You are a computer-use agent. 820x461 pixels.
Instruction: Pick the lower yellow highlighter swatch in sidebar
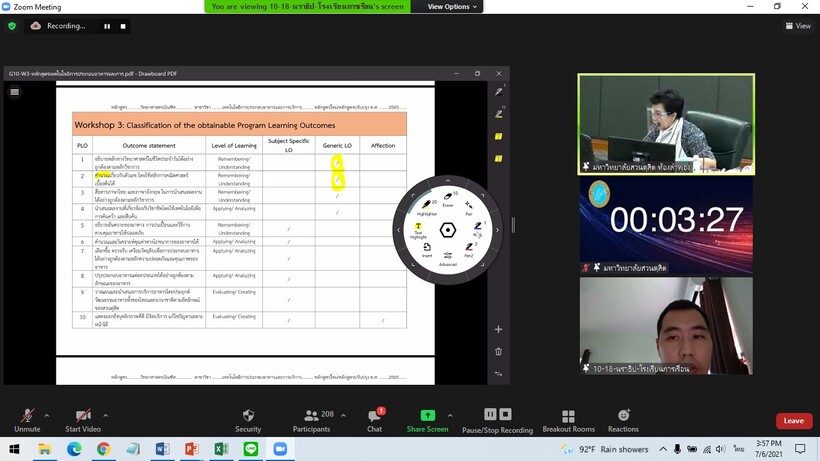click(498, 158)
